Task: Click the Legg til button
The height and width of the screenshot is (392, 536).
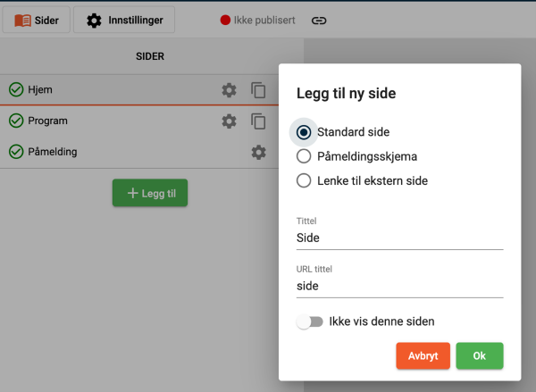Action: coord(149,194)
